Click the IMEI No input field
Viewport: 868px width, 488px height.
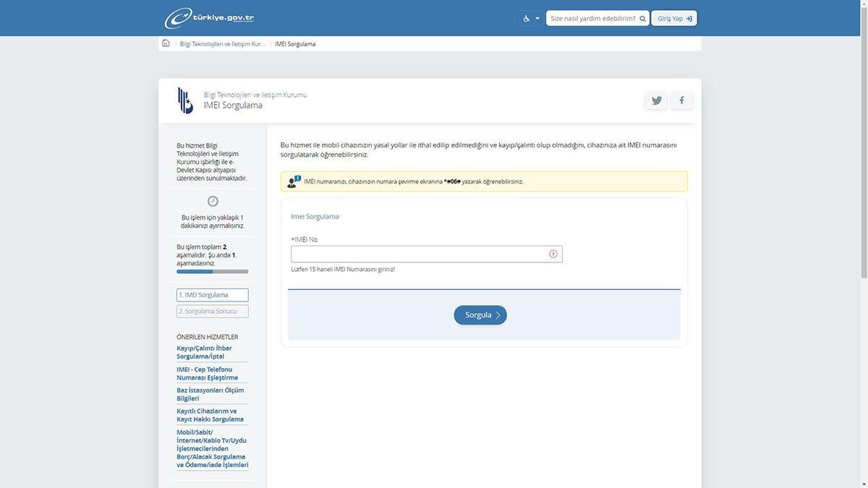[418, 254]
